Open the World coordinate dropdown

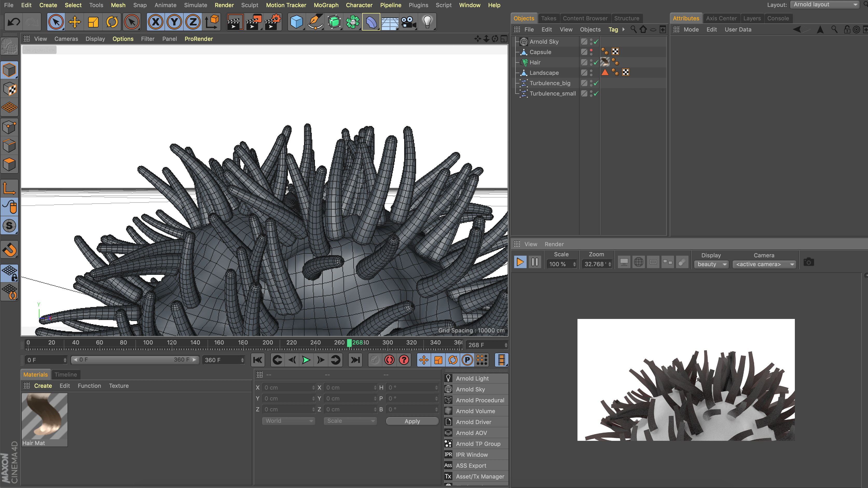[288, 421]
